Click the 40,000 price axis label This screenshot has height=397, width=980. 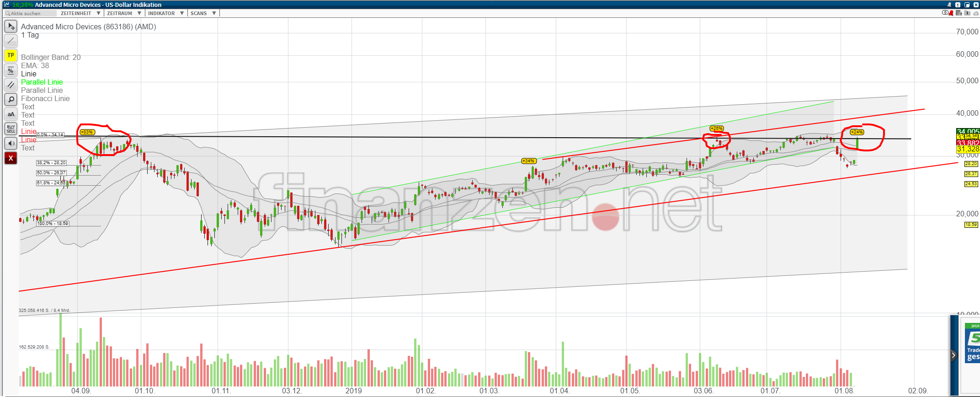pyautogui.click(x=967, y=113)
